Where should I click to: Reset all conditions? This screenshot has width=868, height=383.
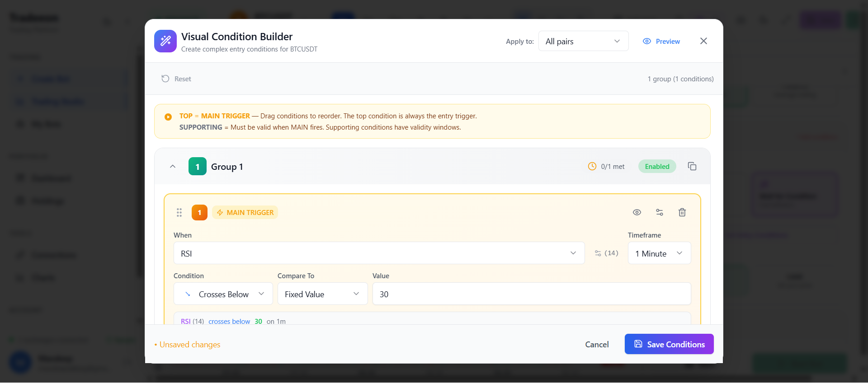[176, 79]
